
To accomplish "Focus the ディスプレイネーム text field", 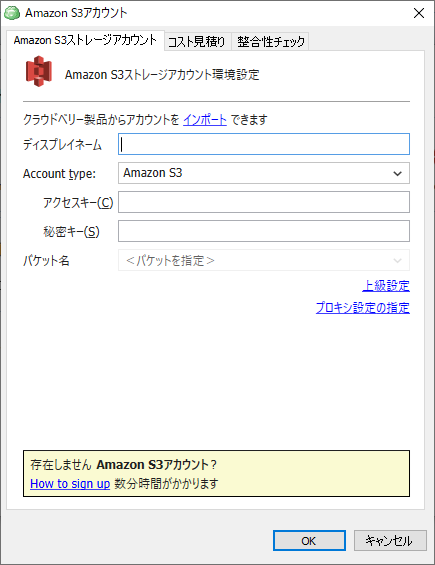I will [x=264, y=144].
